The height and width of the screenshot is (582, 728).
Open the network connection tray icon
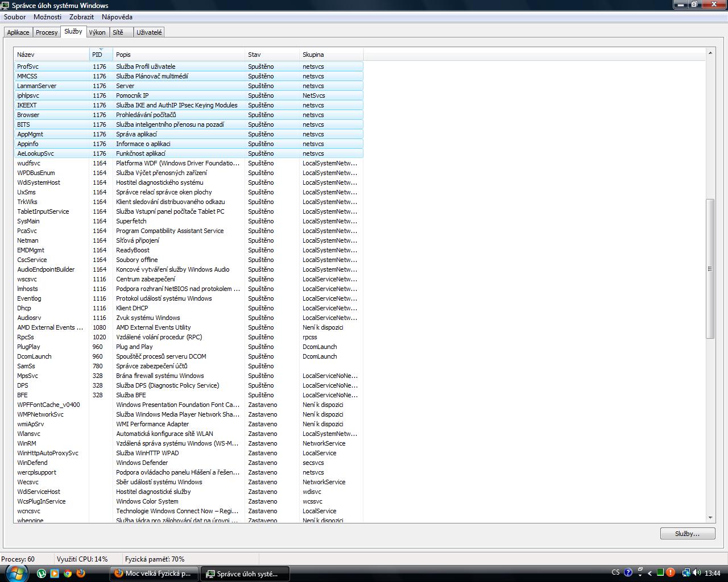tap(686, 573)
